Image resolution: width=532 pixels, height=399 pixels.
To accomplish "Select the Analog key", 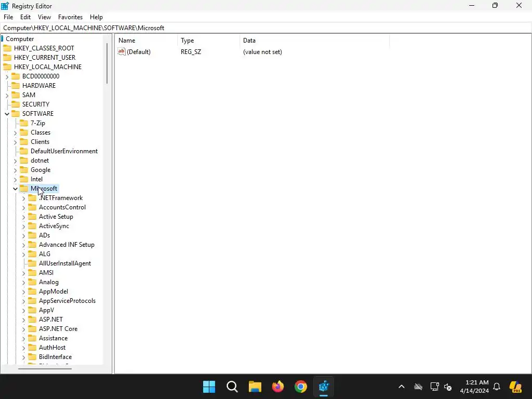I will click(48, 282).
